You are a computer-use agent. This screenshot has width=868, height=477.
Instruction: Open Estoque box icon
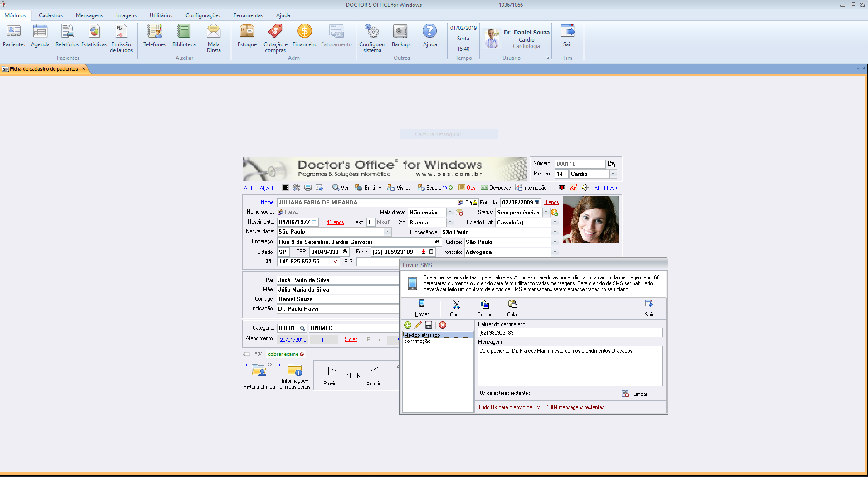(247, 36)
